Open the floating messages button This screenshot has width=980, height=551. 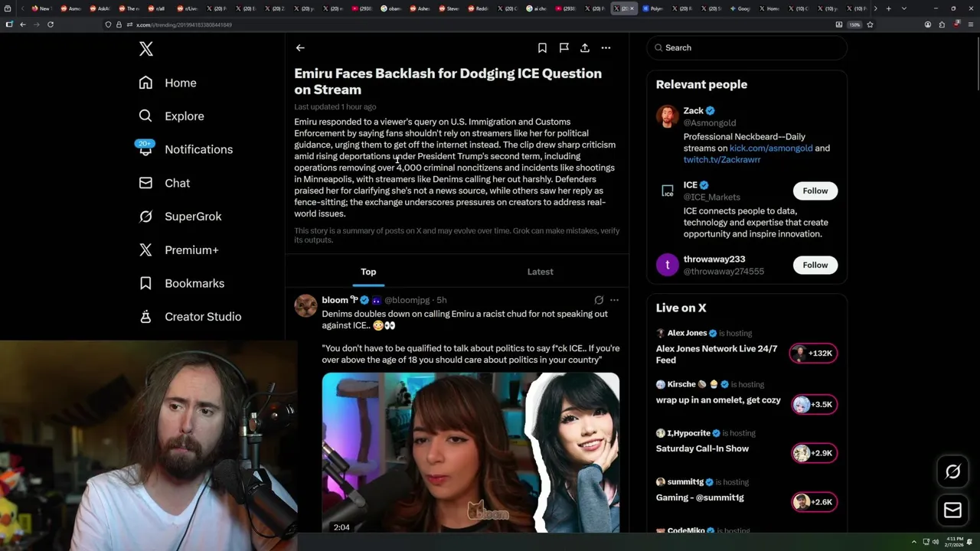(x=952, y=510)
